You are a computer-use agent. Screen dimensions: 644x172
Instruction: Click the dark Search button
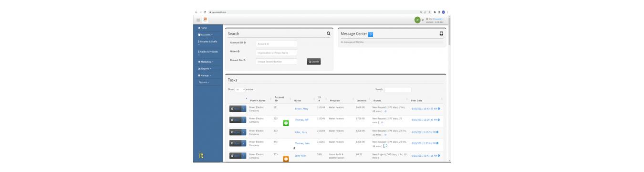(x=313, y=61)
